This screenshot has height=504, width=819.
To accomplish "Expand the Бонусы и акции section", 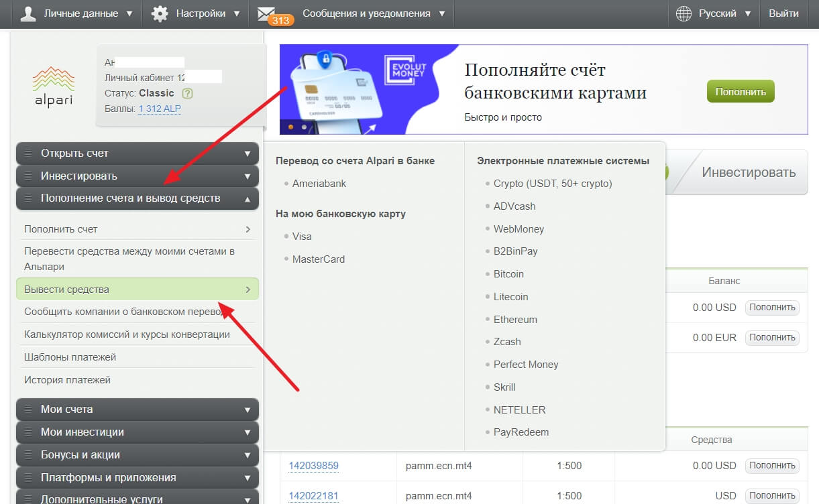I will click(138, 455).
